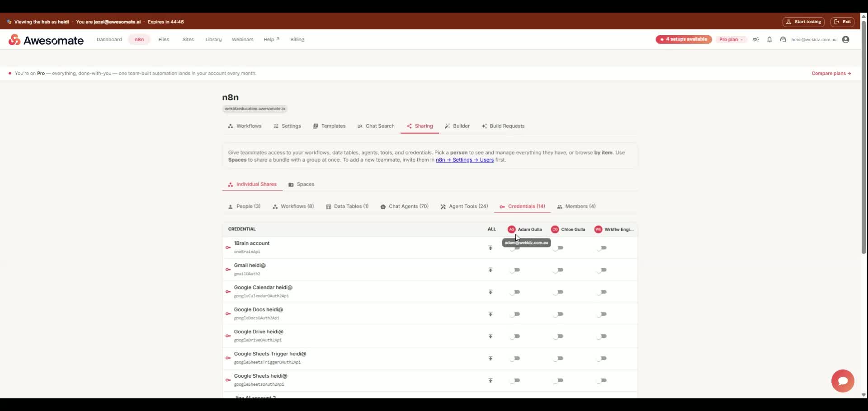
Task: Go to Dashboard in top navigation
Action: coord(109,40)
